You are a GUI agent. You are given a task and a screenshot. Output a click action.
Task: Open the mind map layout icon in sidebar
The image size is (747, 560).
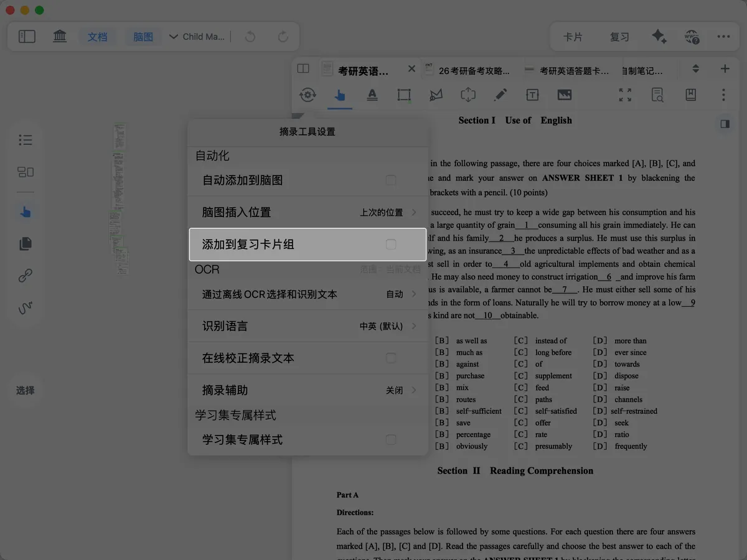(x=26, y=172)
